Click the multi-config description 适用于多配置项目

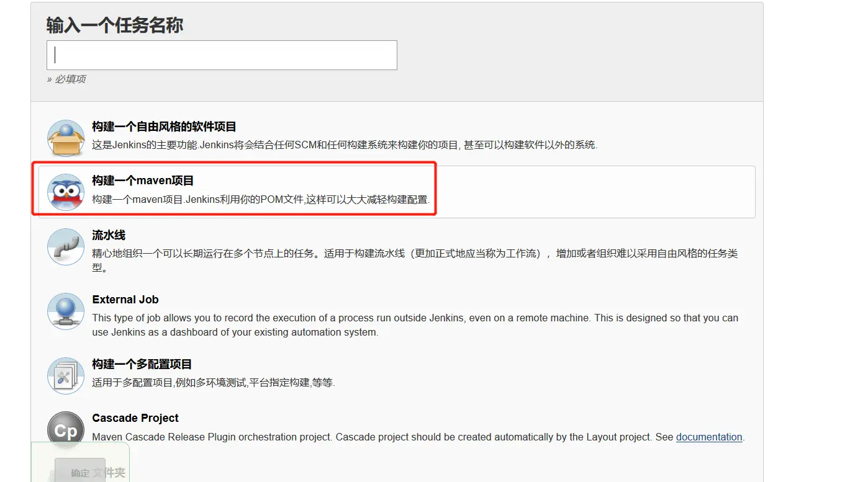tap(214, 383)
